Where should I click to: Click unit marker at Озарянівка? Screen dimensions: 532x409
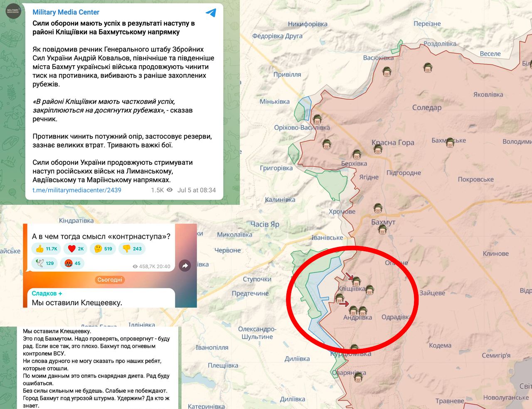pos(357,378)
